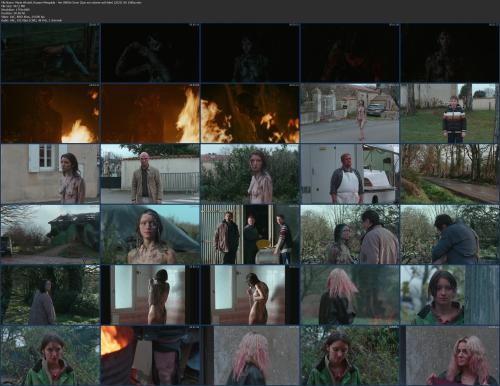
Task: Select the frame of woman before green bushes
Action: point(250,174)
